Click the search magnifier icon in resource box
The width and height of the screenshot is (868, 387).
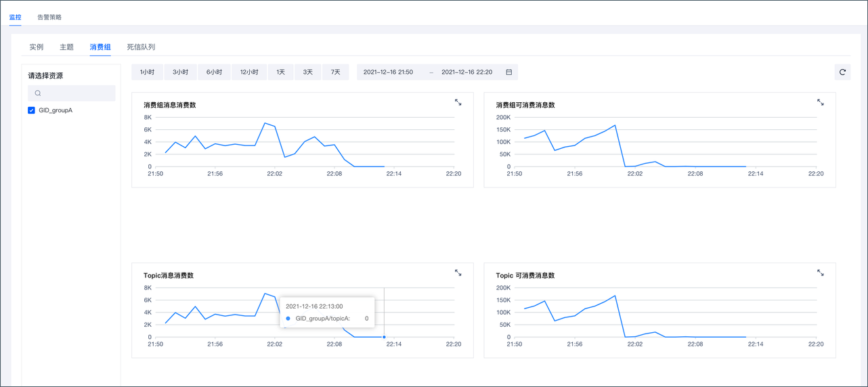pos(38,93)
